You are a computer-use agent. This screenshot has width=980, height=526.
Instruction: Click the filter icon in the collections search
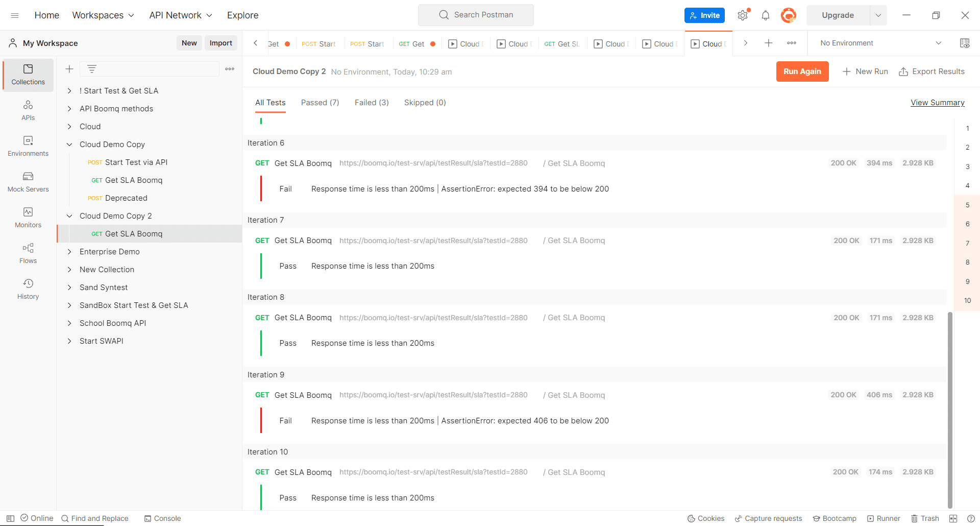coord(92,69)
